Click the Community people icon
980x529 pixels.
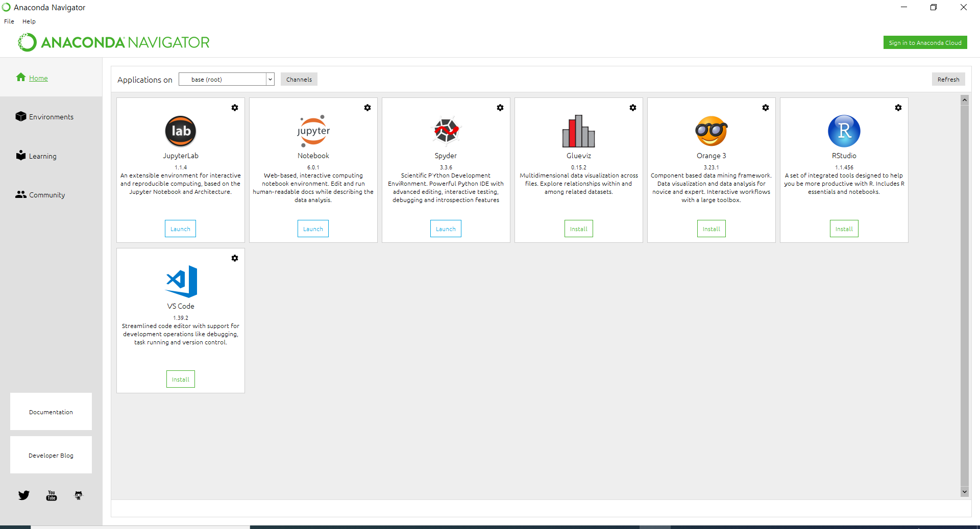(21, 194)
